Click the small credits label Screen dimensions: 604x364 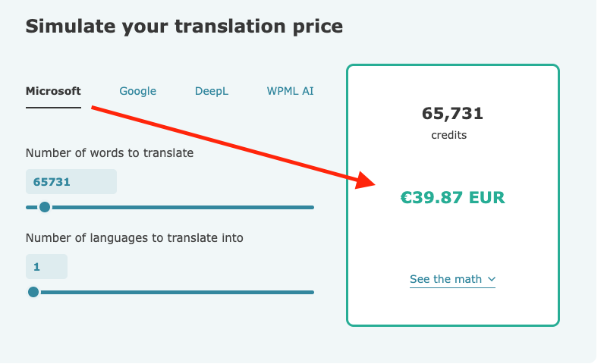pyautogui.click(x=448, y=136)
